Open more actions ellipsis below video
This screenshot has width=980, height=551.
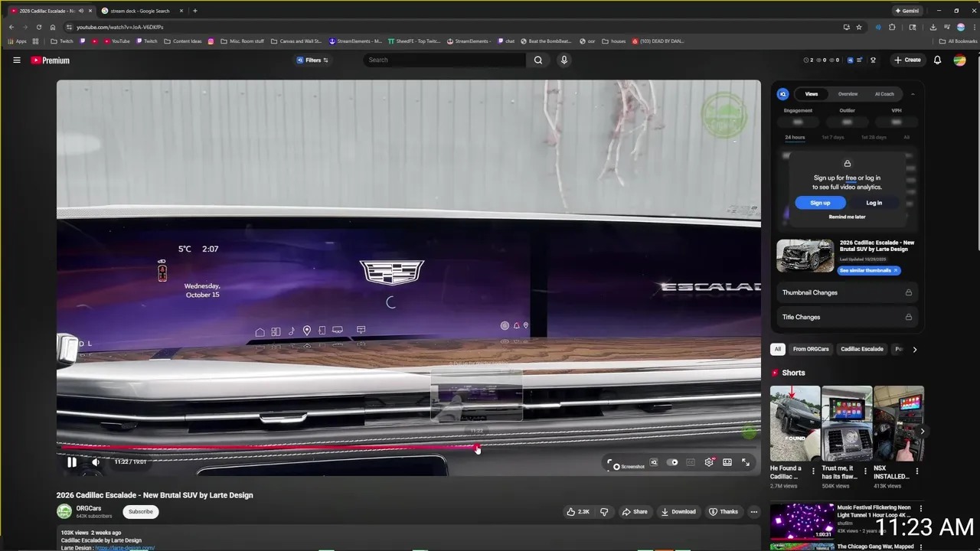pos(753,511)
